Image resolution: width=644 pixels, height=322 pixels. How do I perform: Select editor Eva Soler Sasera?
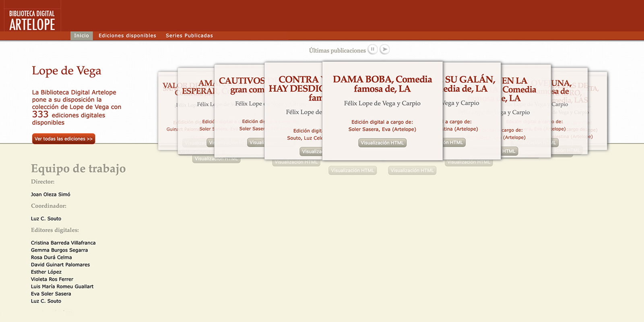pyautogui.click(x=51, y=293)
